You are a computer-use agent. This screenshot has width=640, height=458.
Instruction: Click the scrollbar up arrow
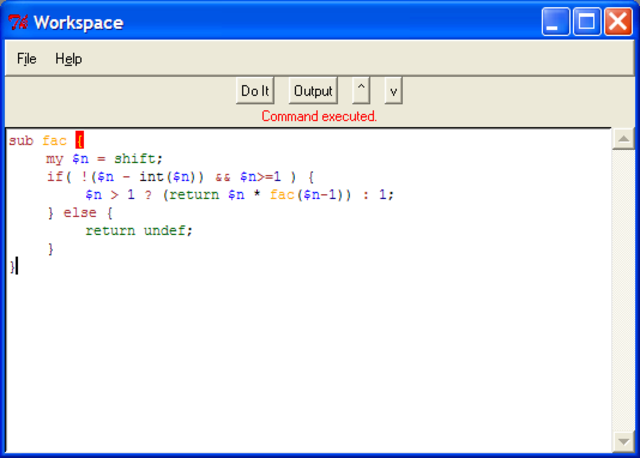pos(623,139)
